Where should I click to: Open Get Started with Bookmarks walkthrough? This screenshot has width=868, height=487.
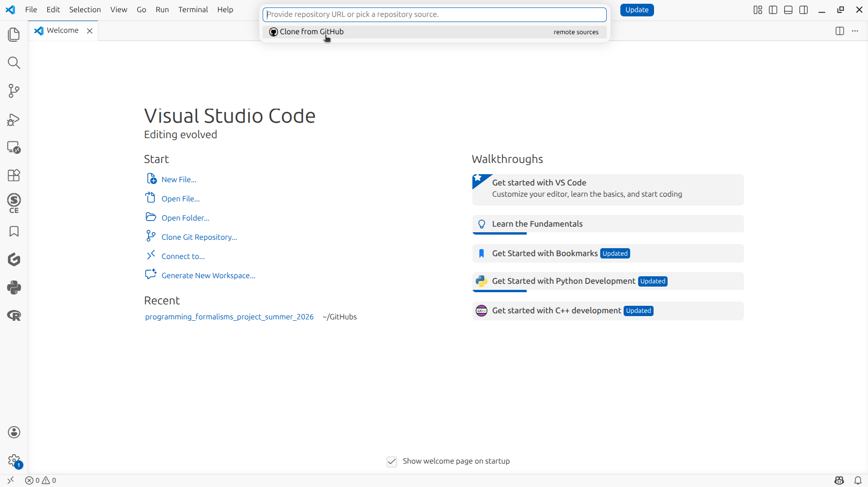[608, 253]
